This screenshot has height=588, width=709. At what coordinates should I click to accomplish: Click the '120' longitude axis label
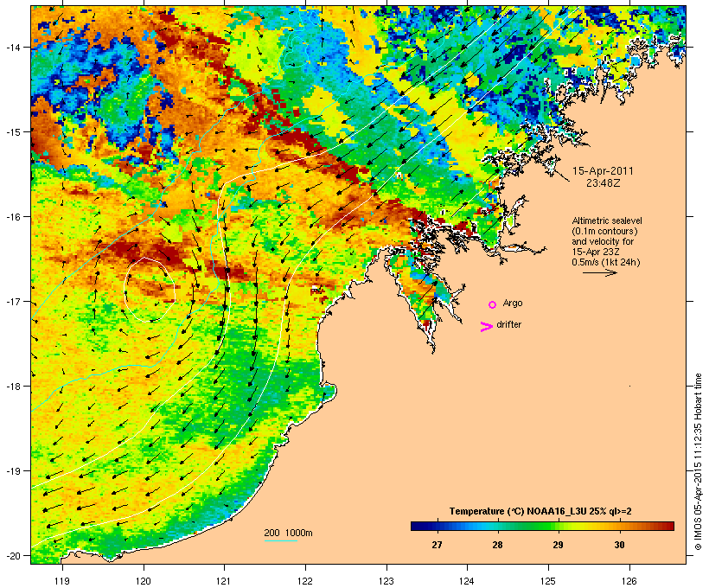point(144,581)
